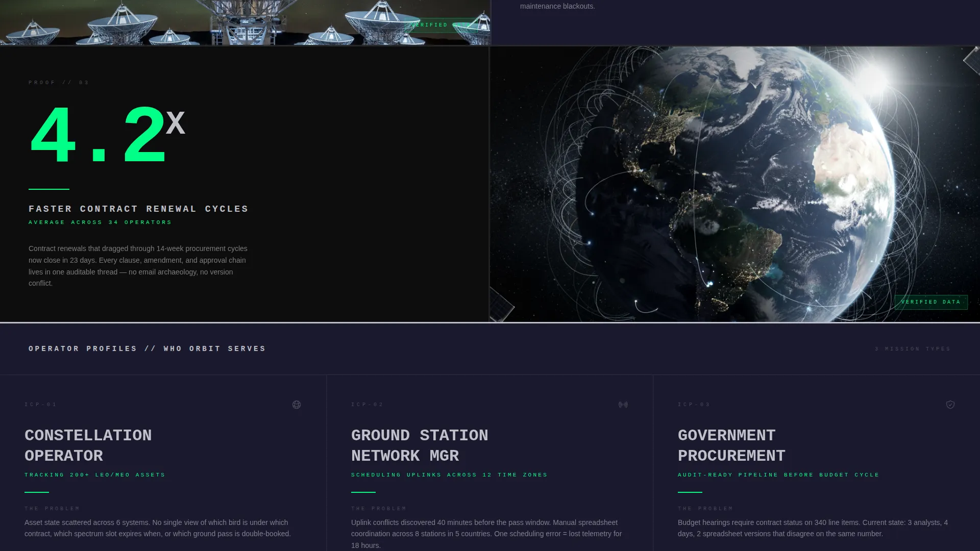
Task: Click the 'maintenance blackouts.' text at top
Action: (557, 6)
